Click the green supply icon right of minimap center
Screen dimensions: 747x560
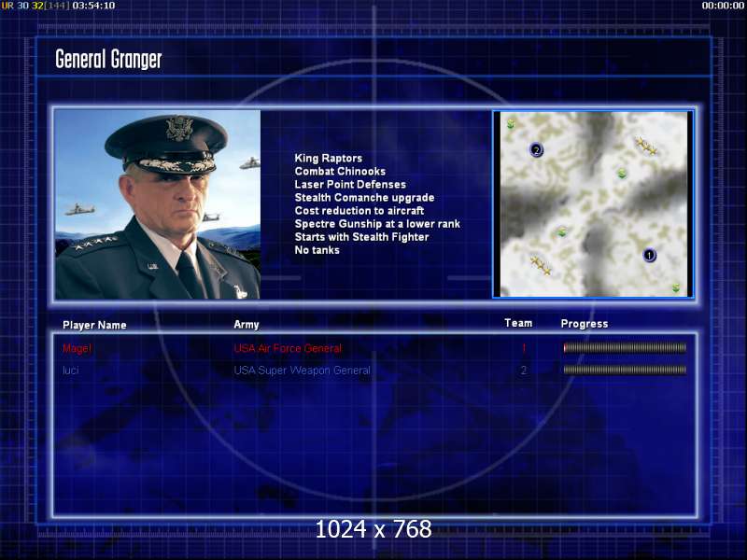[621, 174]
